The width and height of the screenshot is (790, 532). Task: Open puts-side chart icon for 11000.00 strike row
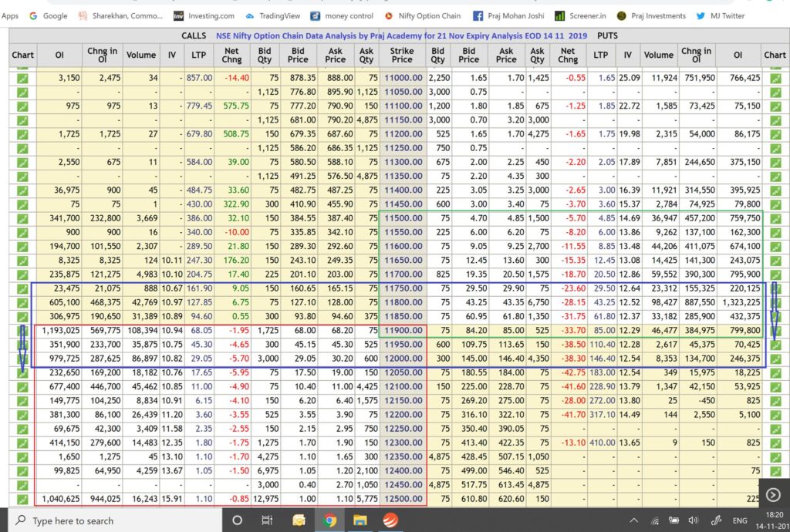(x=775, y=78)
